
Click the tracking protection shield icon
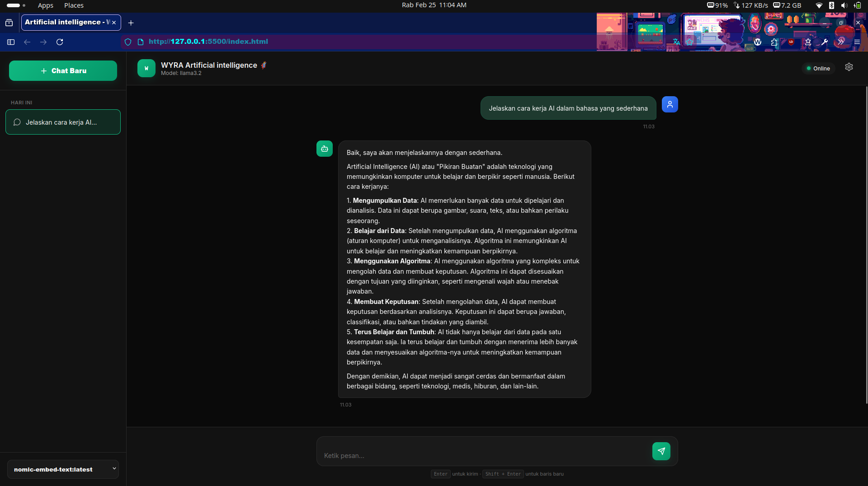(128, 42)
